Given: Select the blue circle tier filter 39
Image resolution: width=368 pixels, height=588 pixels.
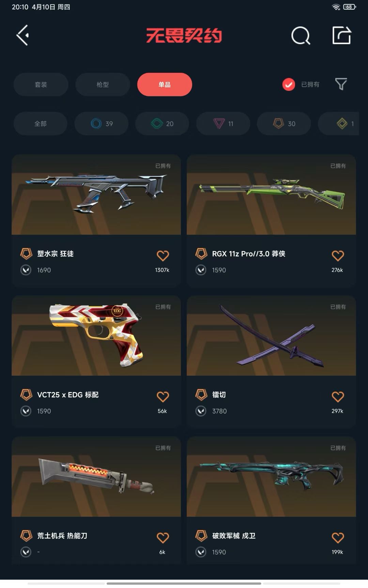Looking at the screenshot, I should [102, 124].
